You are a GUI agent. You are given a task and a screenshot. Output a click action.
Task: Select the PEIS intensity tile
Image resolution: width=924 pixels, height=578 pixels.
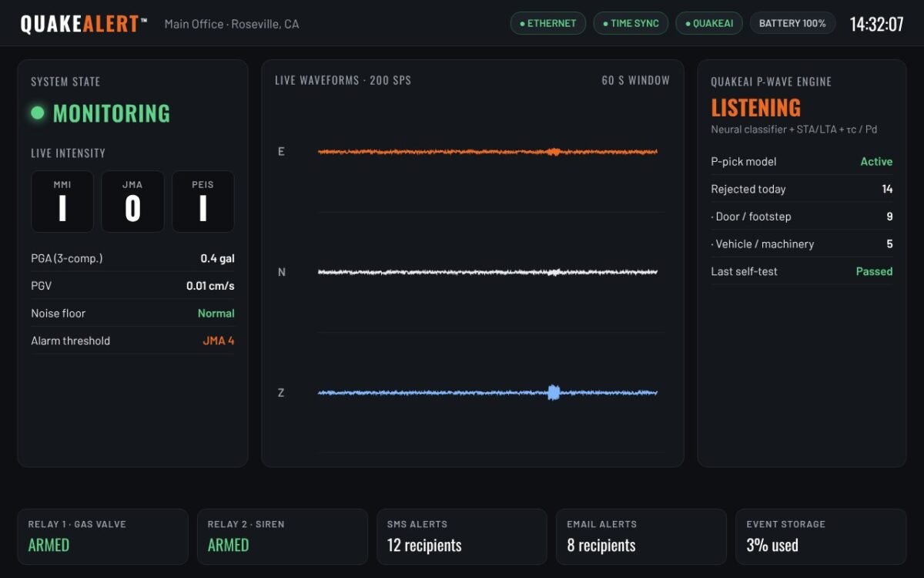coord(203,201)
